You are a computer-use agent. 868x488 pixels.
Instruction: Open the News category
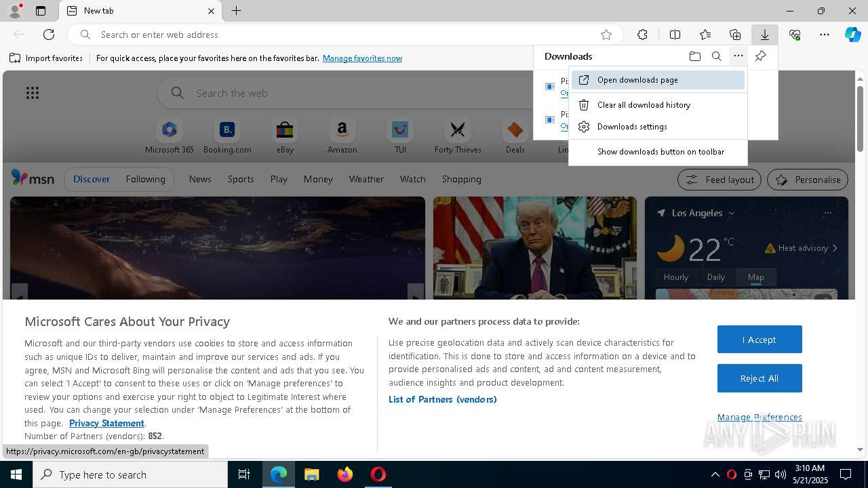200,179
